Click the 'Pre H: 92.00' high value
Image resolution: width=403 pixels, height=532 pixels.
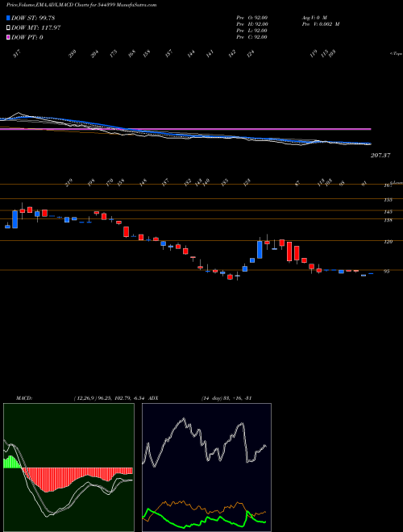[x=252, y=24]
